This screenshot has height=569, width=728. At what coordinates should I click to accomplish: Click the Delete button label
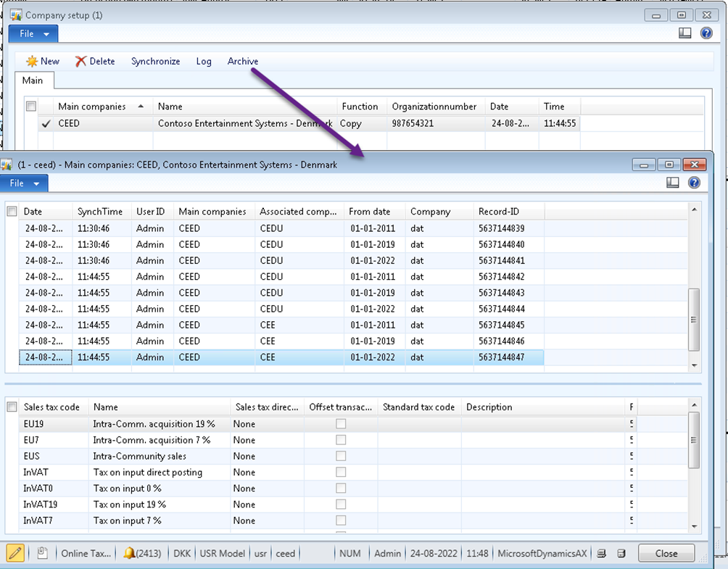pos(102,62)
